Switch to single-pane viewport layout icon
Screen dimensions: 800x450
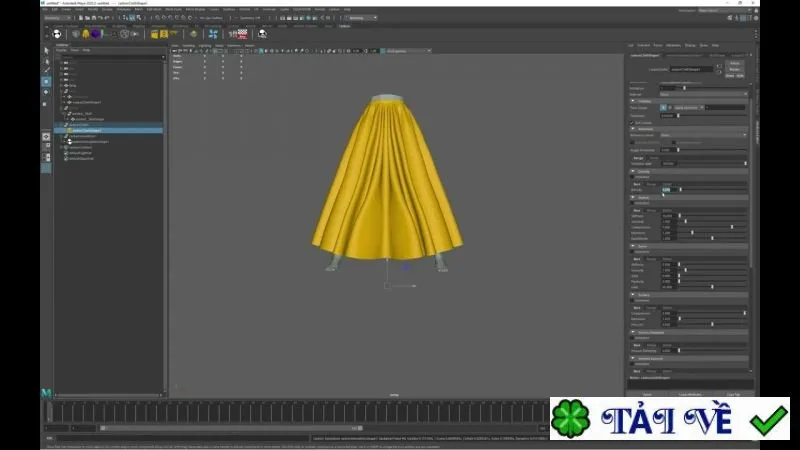pyautogui.click(x=46, y=136)
